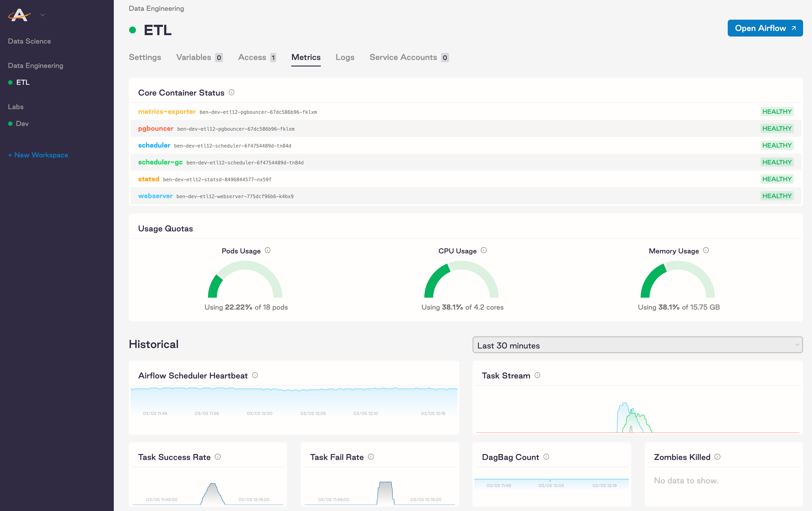The image size is (812, 511).
Task: Click the Airflow Scheduler Heartbeat chart
Action: 294,402
